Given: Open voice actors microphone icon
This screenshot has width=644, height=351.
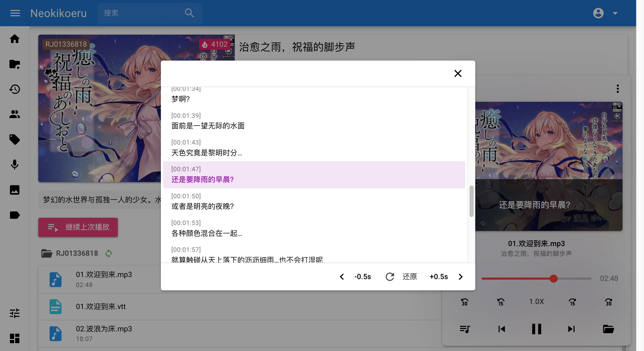Looking at the screenshot, I should pyautogui.click(x=15, y=164).
